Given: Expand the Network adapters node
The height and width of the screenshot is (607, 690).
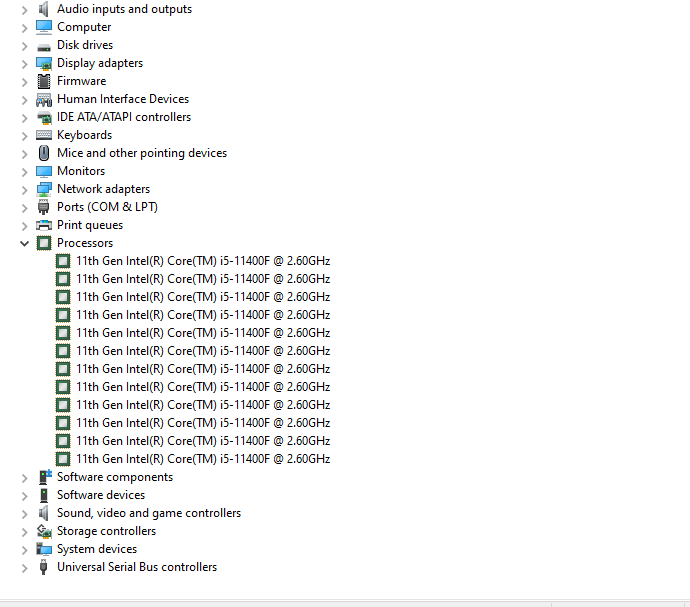Looking at the screenshot, I should tap(25, 190).
